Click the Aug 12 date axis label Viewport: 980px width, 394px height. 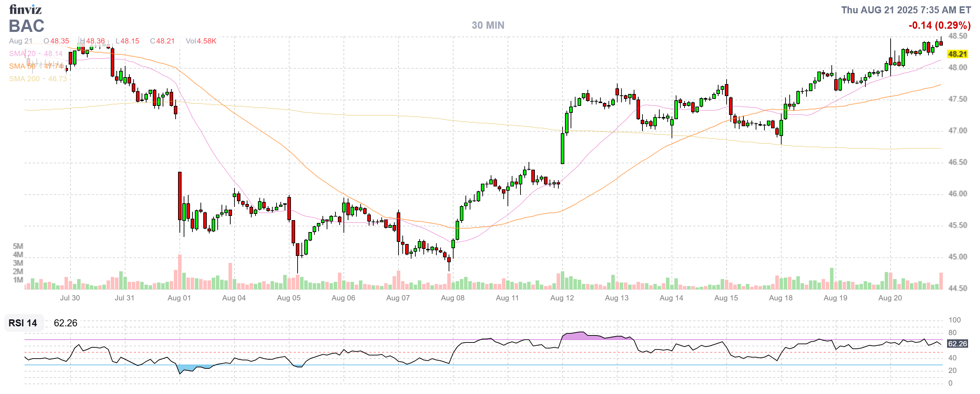pyautogui.click(x=562, y=298)
